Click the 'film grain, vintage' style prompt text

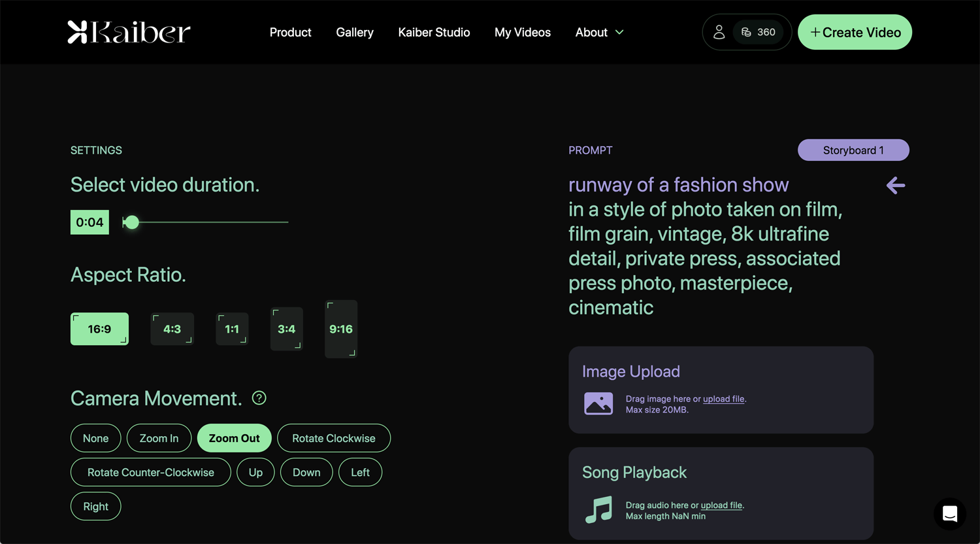[x=645, y=234]
